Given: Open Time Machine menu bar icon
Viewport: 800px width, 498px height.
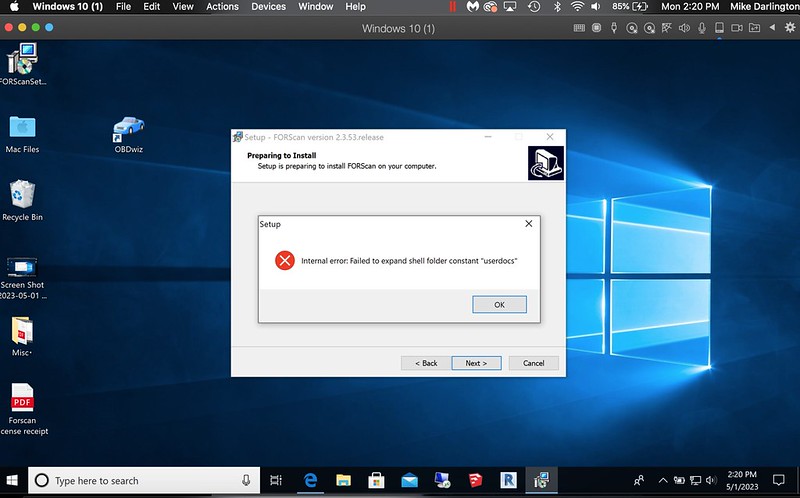Looking at the screenshot, I should click(534, 7).
